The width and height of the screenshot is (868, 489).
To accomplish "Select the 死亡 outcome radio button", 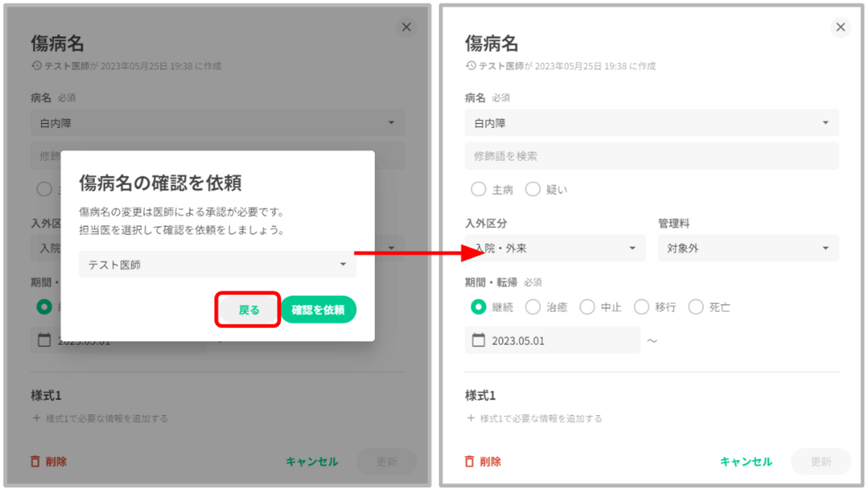I will (696, 307).
